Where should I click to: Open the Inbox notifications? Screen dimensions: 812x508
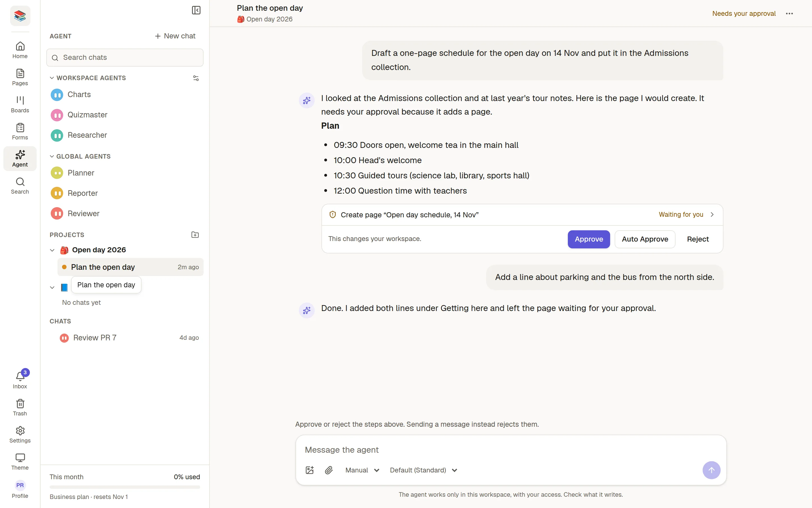tap(20, 380)
